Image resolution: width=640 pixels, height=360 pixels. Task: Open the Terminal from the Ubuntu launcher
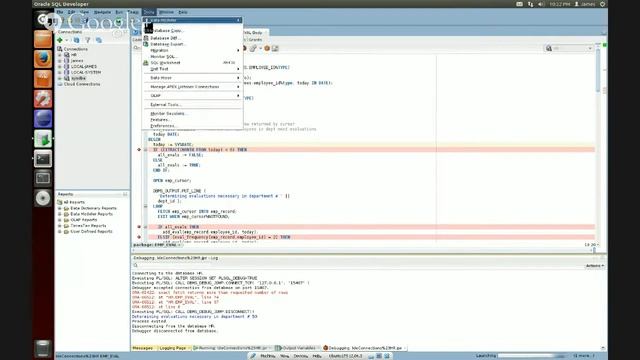click(x=43, y=159)
